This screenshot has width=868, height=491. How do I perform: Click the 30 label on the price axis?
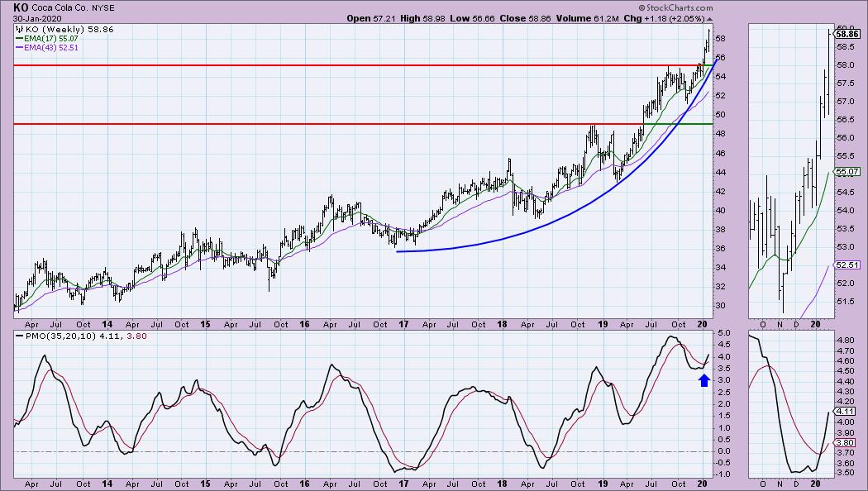click(x=720, y=306)
